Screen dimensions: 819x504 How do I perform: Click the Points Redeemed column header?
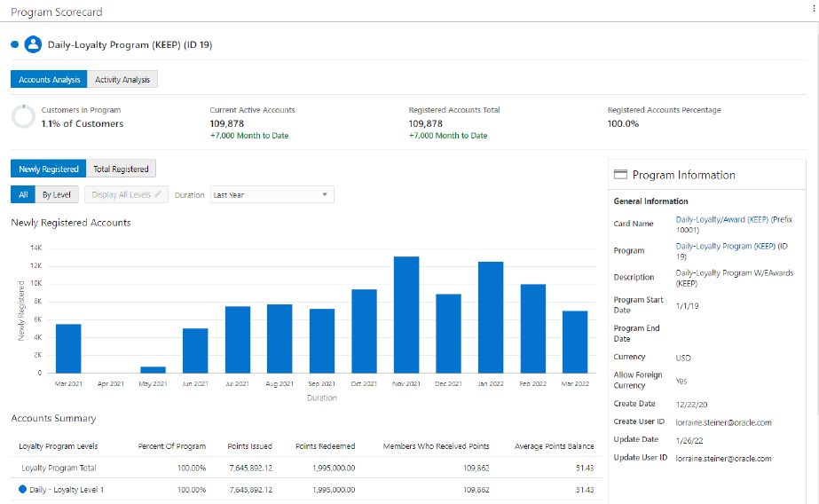326,446
